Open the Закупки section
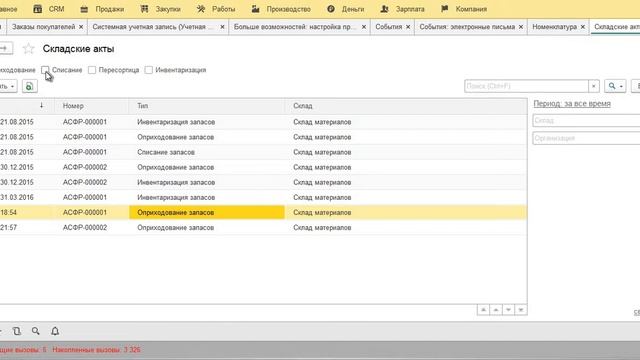The width and height of the screenshot is (640, 360). pyautogui.click(x=160, y=9)
